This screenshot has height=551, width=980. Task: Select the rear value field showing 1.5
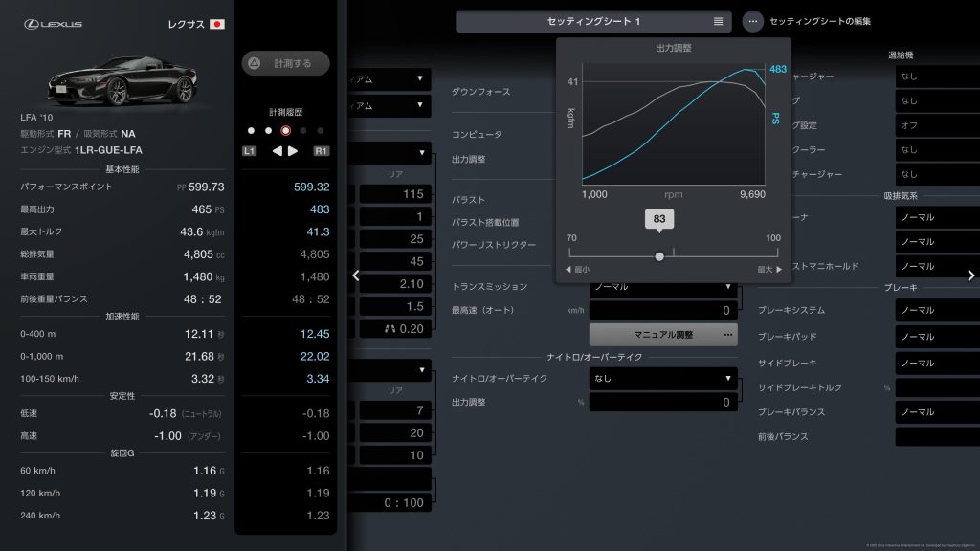[395, 307]
